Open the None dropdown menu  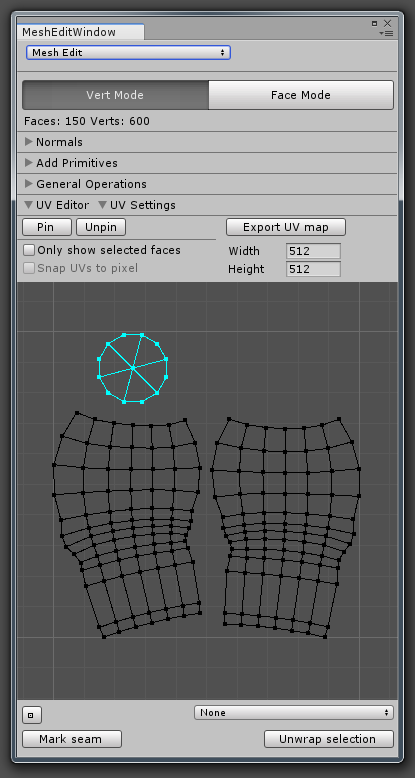click(294, 713)
